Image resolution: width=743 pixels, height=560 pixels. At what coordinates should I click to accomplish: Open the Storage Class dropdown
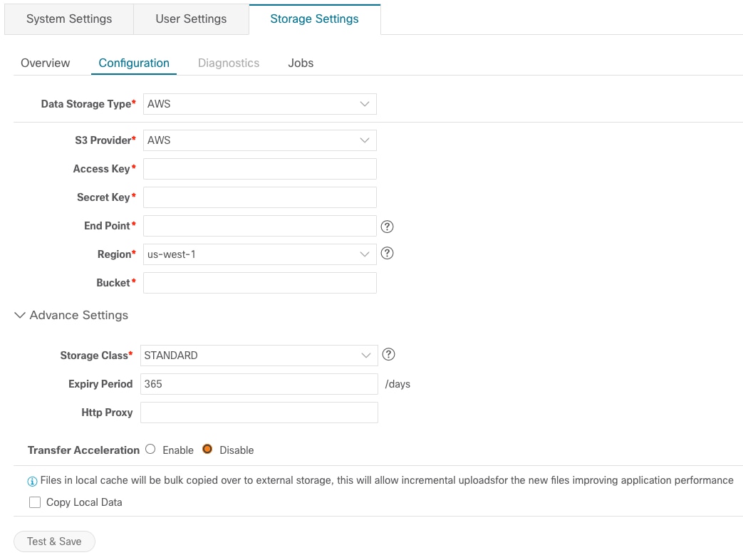[x=259, y=356]
